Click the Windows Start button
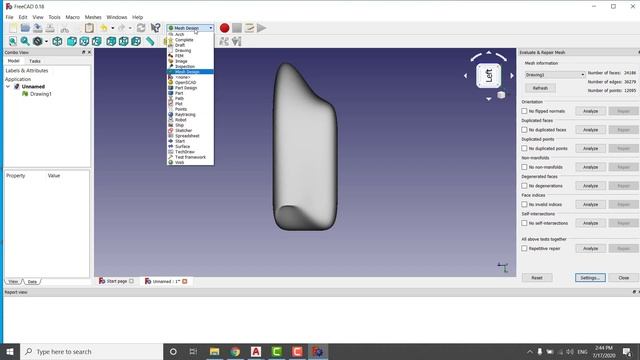The width and height of the screenshot is (640, 360). click(10, 351)
